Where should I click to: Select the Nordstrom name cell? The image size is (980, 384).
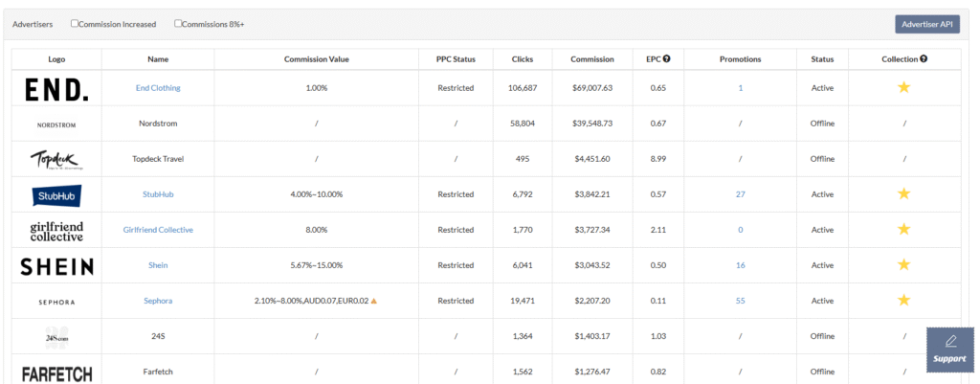pos(158,124)
